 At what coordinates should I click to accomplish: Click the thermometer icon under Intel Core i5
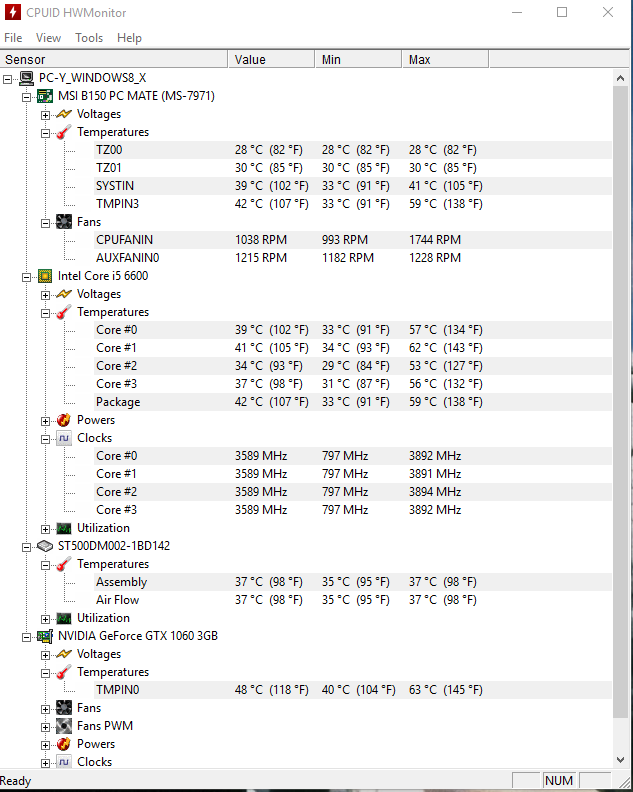64,312
